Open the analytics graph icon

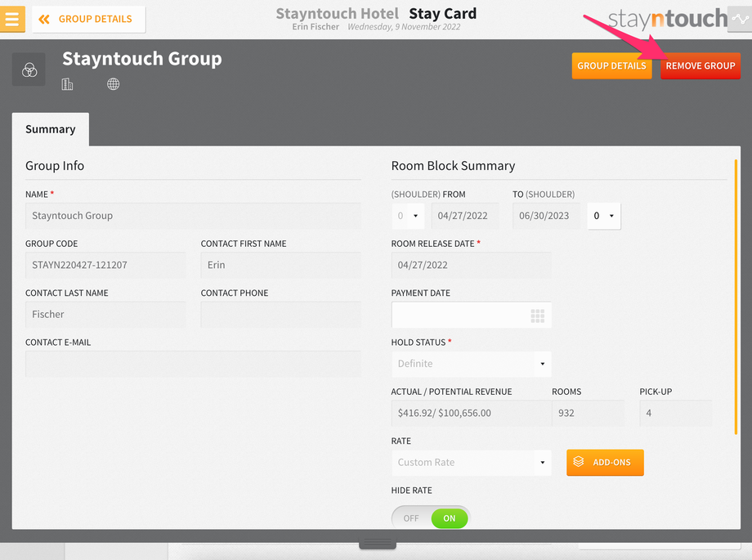740,19
